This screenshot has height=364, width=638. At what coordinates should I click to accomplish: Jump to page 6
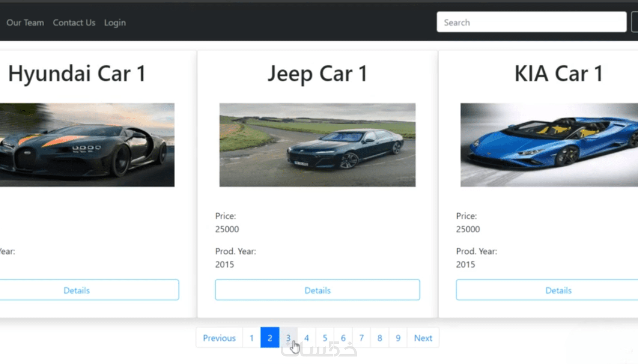point(343,338)
